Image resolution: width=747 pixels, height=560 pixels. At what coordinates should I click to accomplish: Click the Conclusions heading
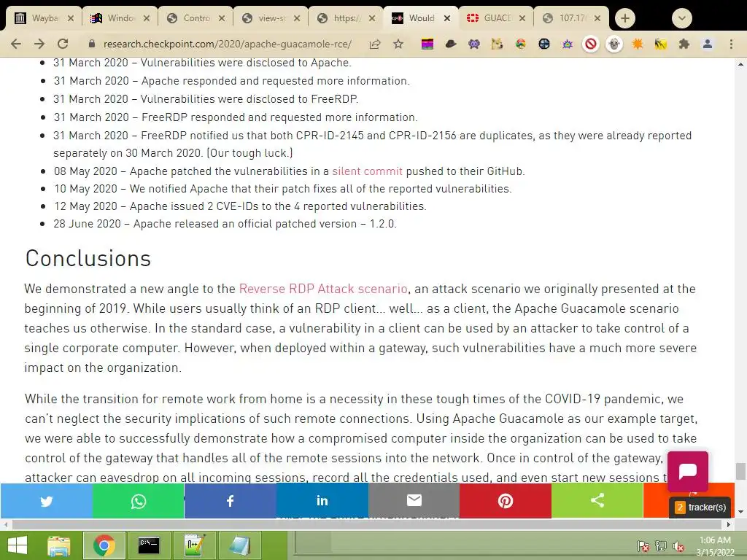click(88, 259)
